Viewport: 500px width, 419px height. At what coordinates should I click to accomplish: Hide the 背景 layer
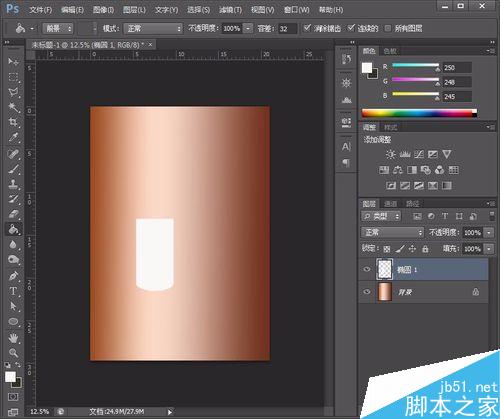367,292
